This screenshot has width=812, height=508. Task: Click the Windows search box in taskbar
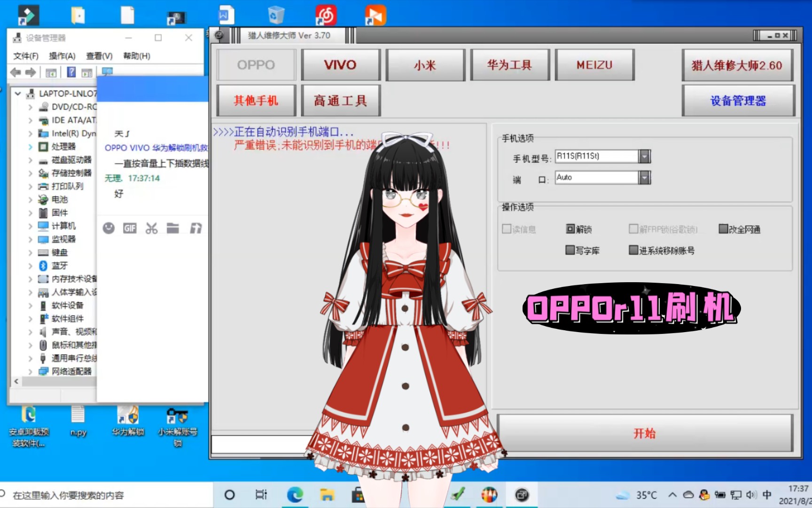106,495
